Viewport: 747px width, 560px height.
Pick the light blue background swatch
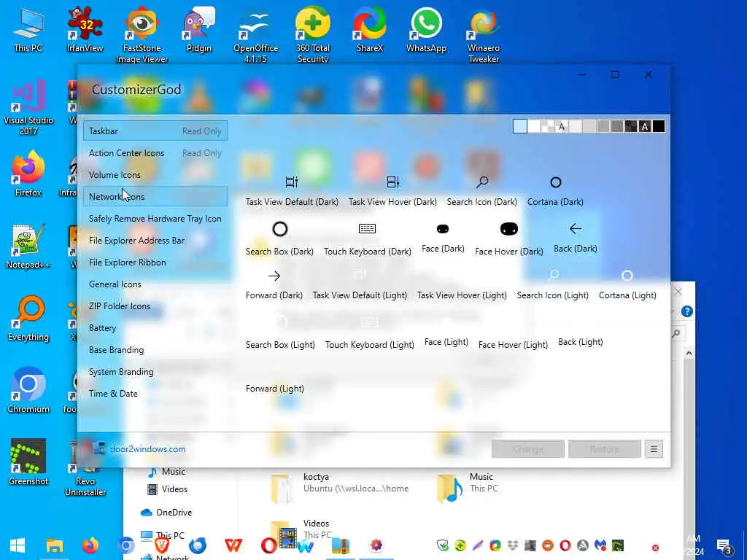tap(519, 126)
